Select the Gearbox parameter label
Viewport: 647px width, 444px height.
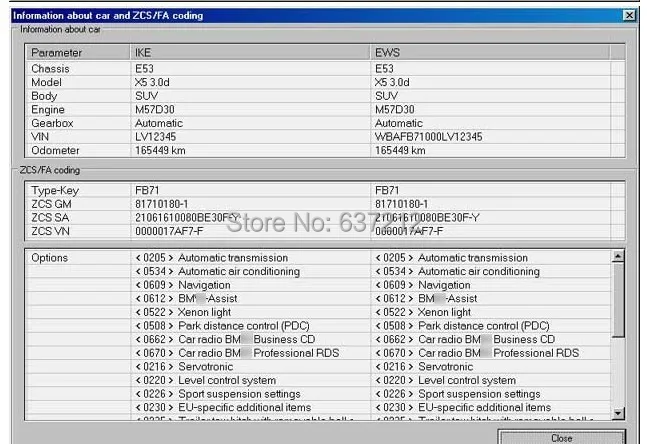point(52,123)
